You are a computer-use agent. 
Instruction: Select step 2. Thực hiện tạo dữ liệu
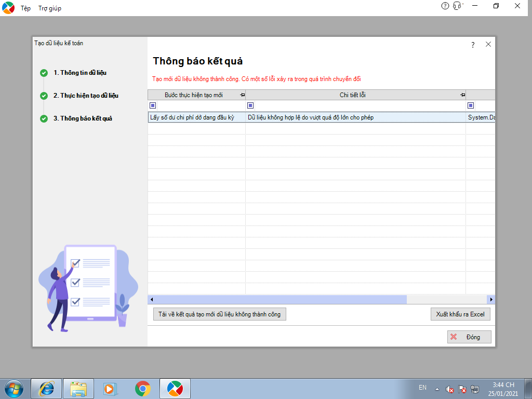point(86,96)
